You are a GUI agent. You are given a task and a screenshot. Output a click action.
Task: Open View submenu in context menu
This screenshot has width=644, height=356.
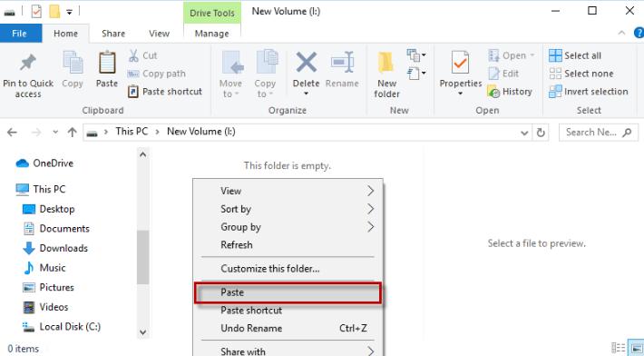(288, 191)
